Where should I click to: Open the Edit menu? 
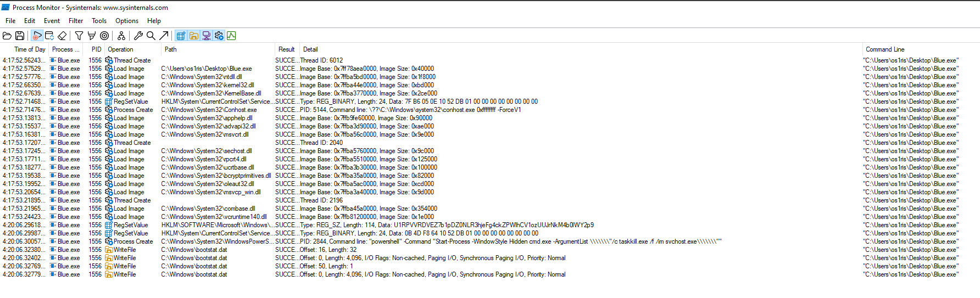30,21
